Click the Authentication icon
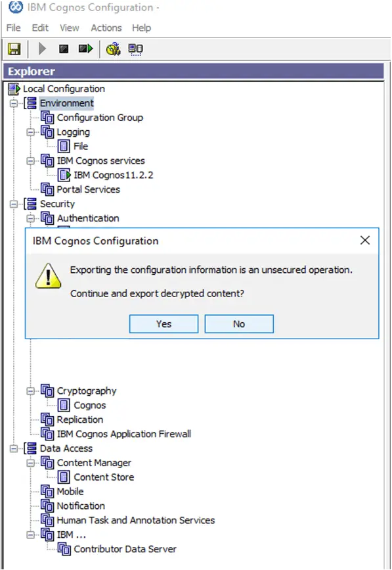This screenshot has width=392, height=570. (x=47, y=218)
